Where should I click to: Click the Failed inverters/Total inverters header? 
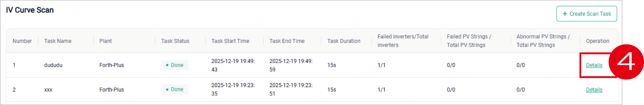[x=402, y=41]
